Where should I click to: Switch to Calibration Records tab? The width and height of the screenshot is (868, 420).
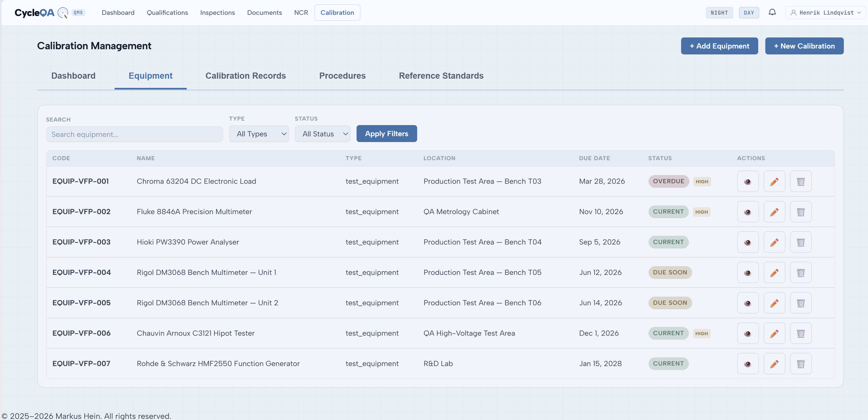[x=246, y=76]
